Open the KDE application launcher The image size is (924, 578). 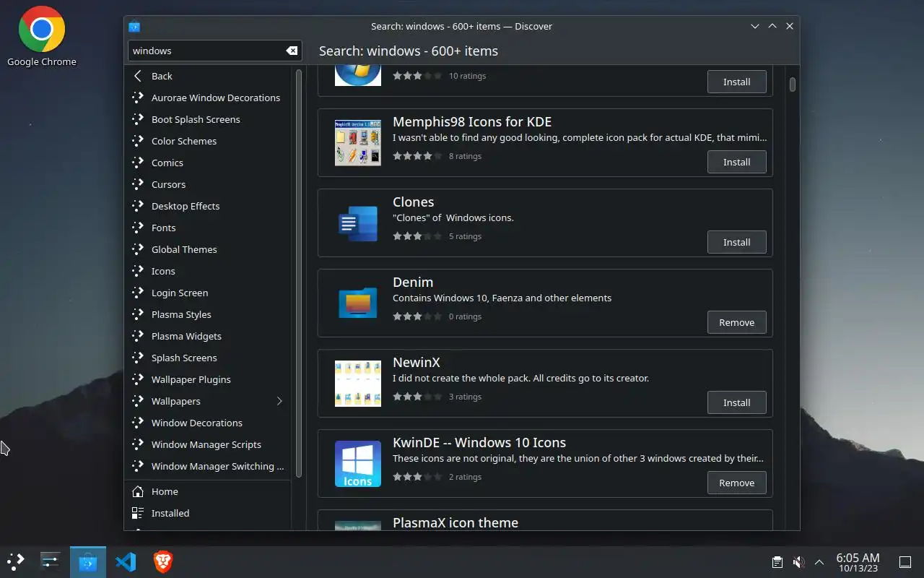click(x=16, y=561)
